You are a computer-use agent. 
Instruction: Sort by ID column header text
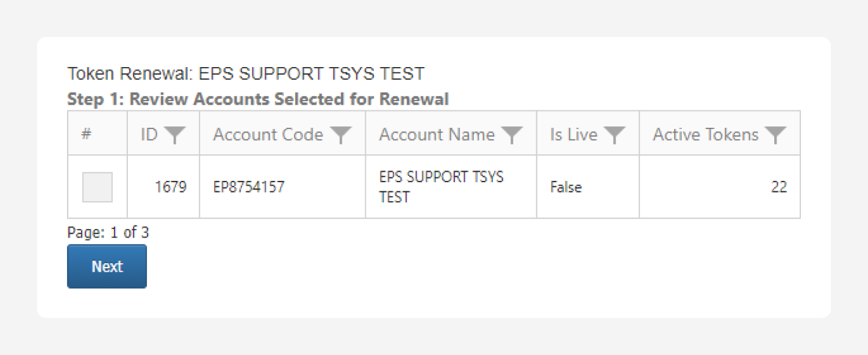[149, 135]
